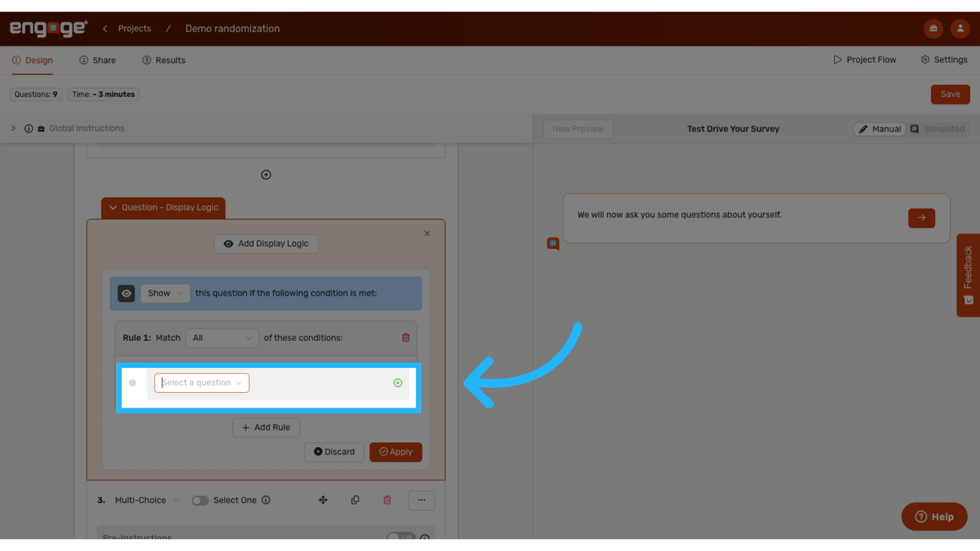This screenshot has width=980, height=551.
Task: Delete question 3 with red trash icon
Action: click(387, 500)
